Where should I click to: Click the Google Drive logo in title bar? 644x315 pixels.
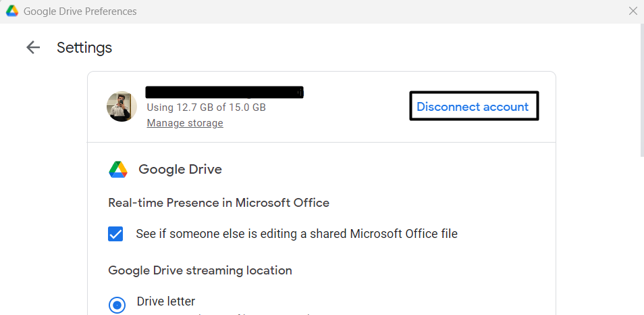point(11,11)
